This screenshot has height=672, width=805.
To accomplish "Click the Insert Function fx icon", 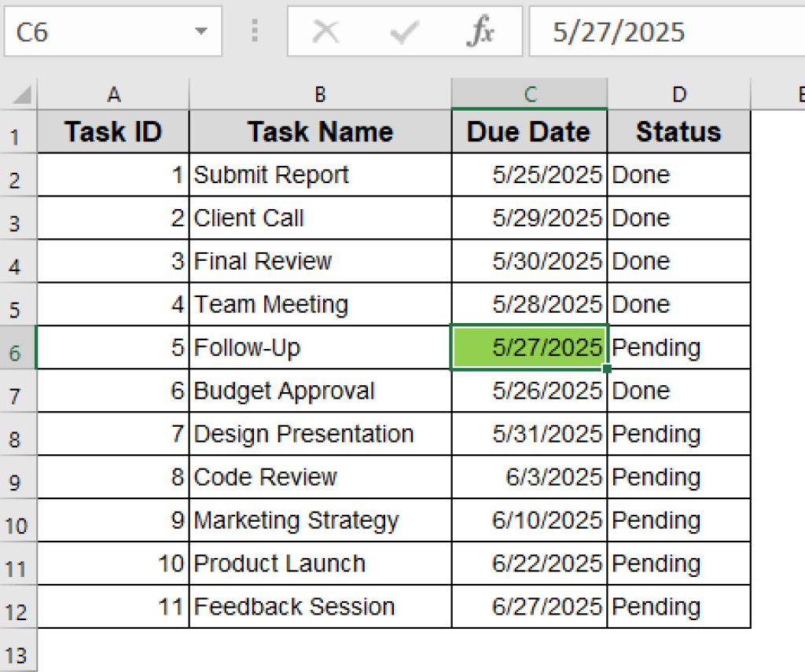I will coord(481,31).
